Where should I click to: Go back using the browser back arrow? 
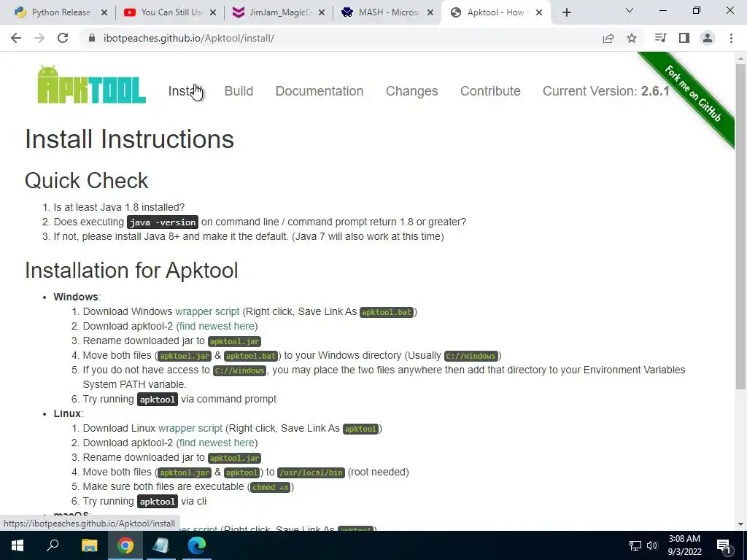(16, 38)
